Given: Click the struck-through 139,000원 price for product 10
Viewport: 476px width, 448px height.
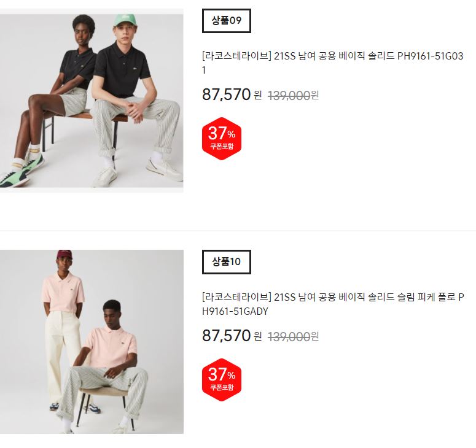Looking at the screenshot, I should pyautogui.click(x=293, y=337).
